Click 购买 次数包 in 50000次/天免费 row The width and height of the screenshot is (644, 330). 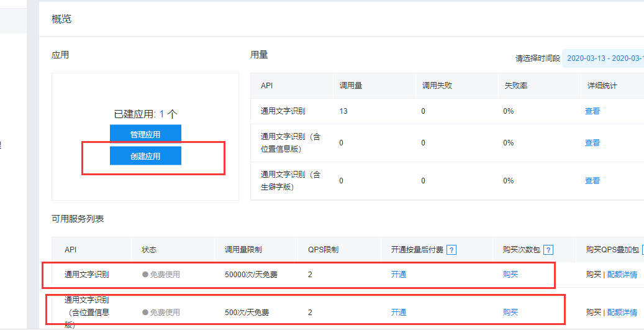tap(510, 275)
